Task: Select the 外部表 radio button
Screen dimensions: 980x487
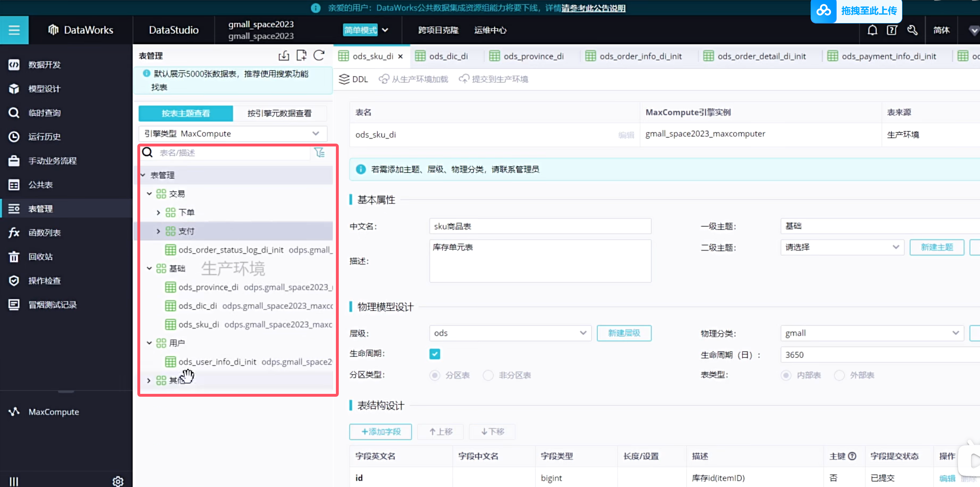Action: click(839, 375)
